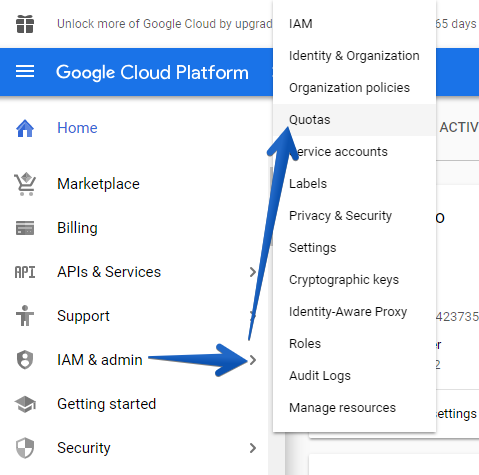Open APIs & Services sidebar entry
This screenshot has width=479, height=475.
109,272
